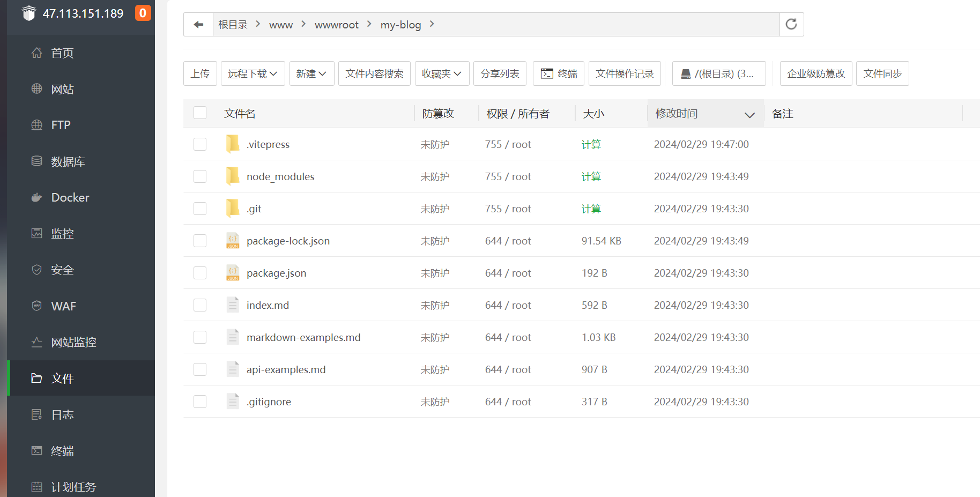Select 文件 in the sidebar menu

pyautogui.click(x=81, y=378)
